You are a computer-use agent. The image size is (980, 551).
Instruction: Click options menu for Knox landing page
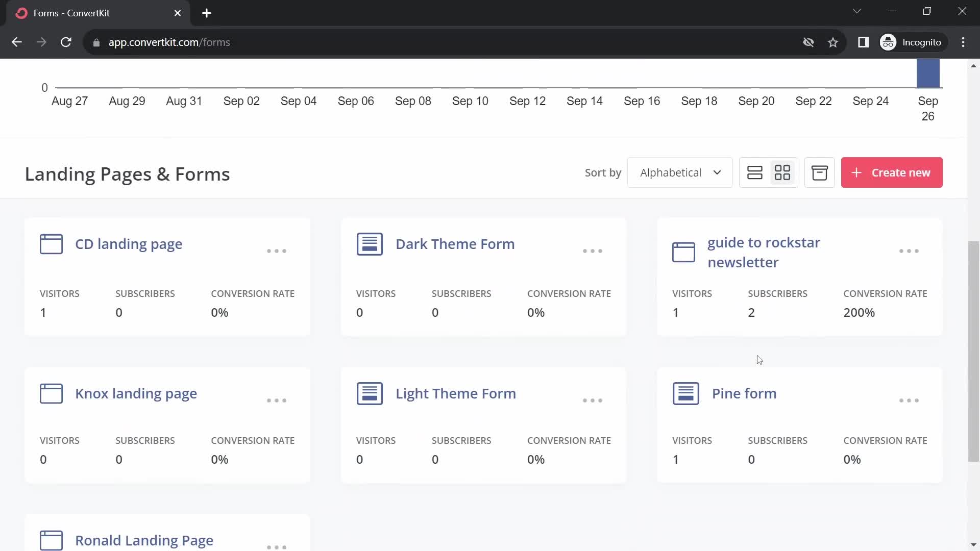pyautogui.click(x=277, y=399)
